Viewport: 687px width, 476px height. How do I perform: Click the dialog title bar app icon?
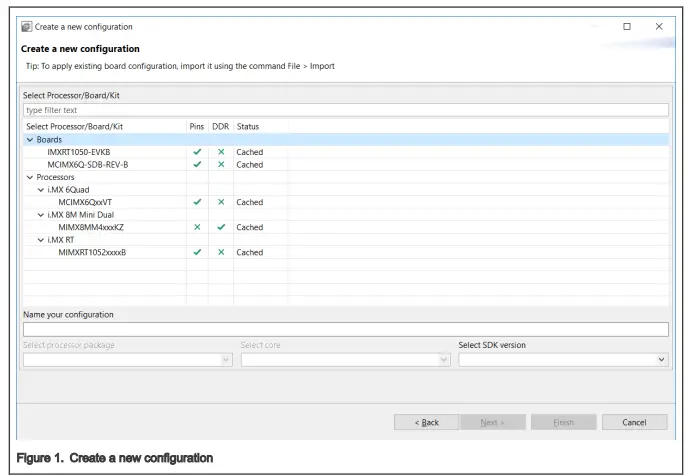[27, 27]
